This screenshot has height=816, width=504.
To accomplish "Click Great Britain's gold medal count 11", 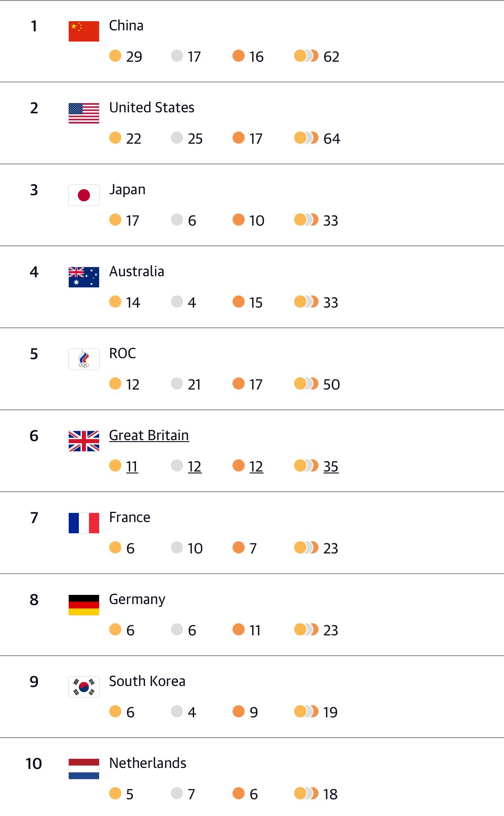I will [x=132, y=466].
